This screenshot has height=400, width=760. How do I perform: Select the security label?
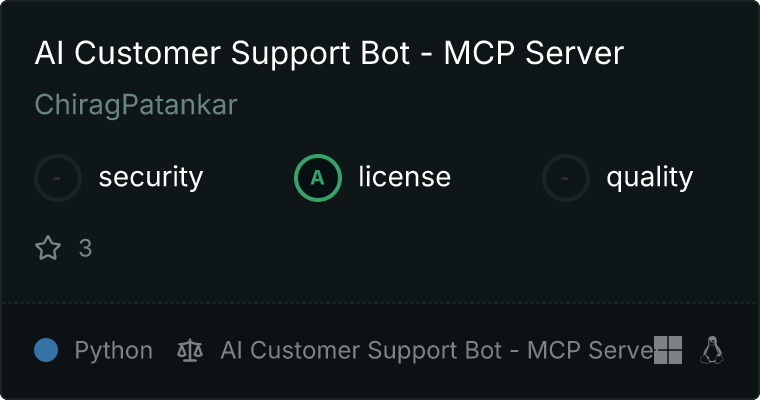pos(151,177)
